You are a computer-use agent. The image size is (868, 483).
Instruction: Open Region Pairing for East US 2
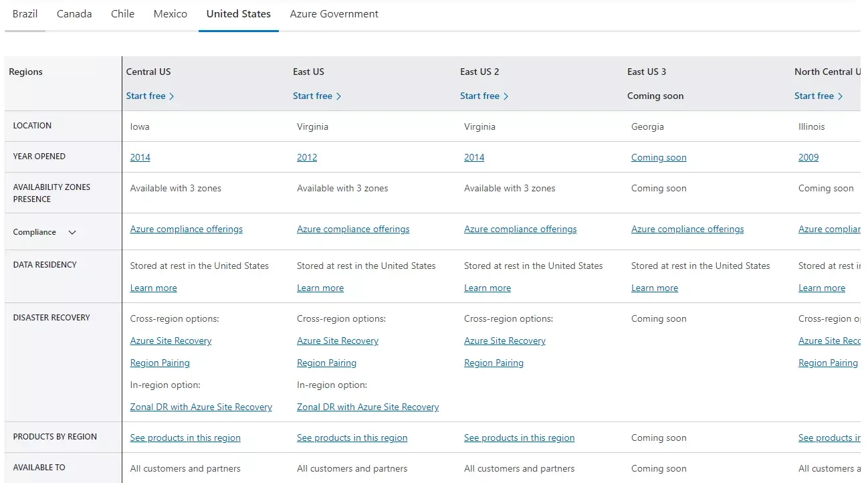[494, 363]
